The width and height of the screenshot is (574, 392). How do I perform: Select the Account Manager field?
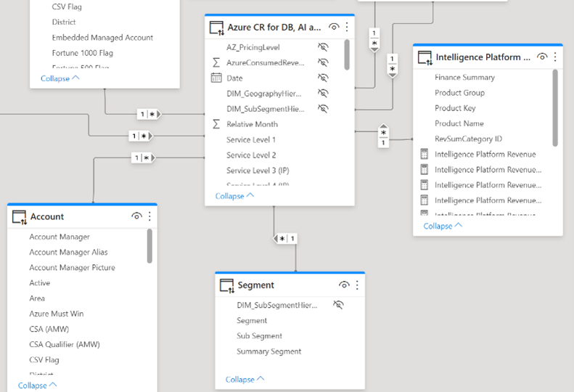point(60,237)
